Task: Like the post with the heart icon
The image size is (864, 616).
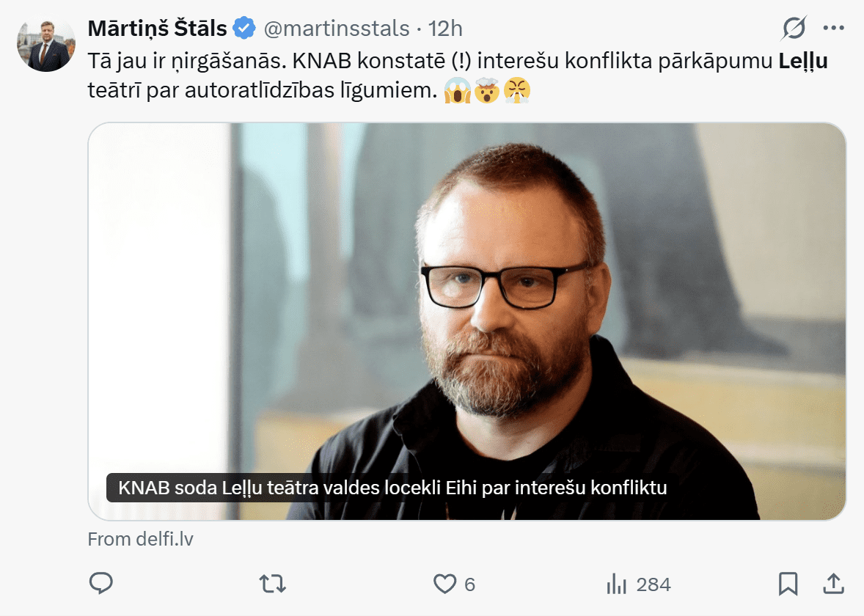Action: point(445,584)
